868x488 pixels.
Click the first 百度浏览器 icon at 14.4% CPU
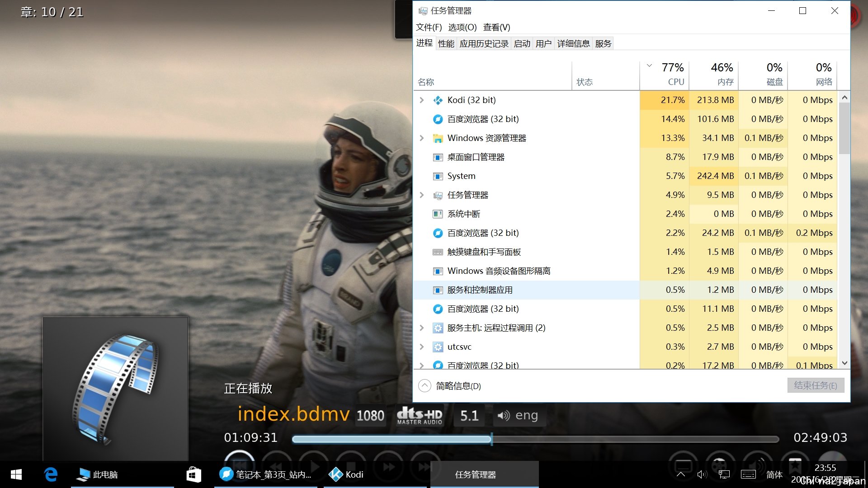click(438, 119)
